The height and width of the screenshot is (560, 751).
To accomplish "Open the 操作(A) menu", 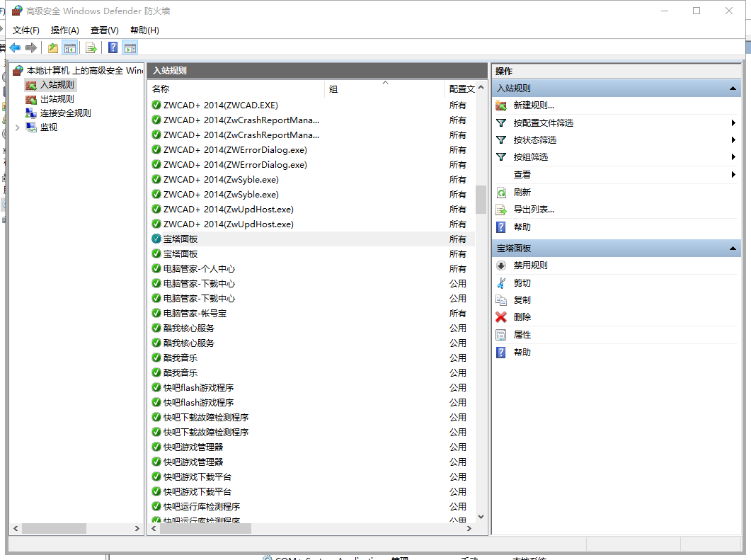I will click(x=64, y=30).
